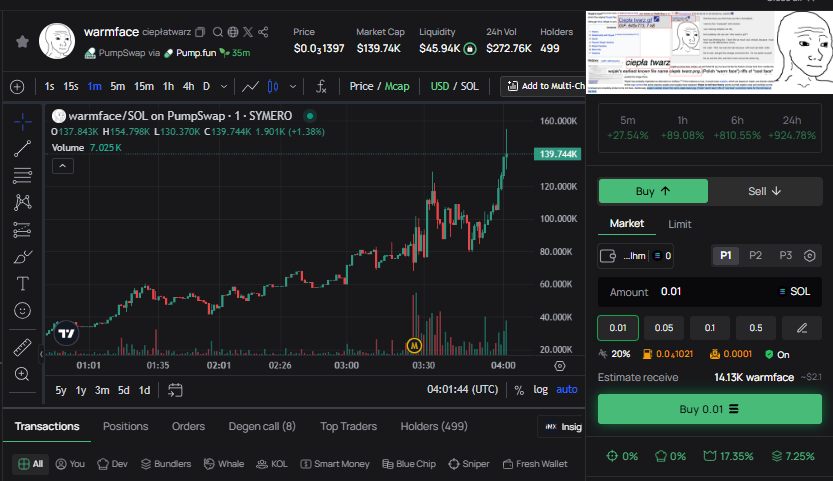Open trade preset settings gear icon
This screenshot has height=481, width=833.
(x=809, y=256)
